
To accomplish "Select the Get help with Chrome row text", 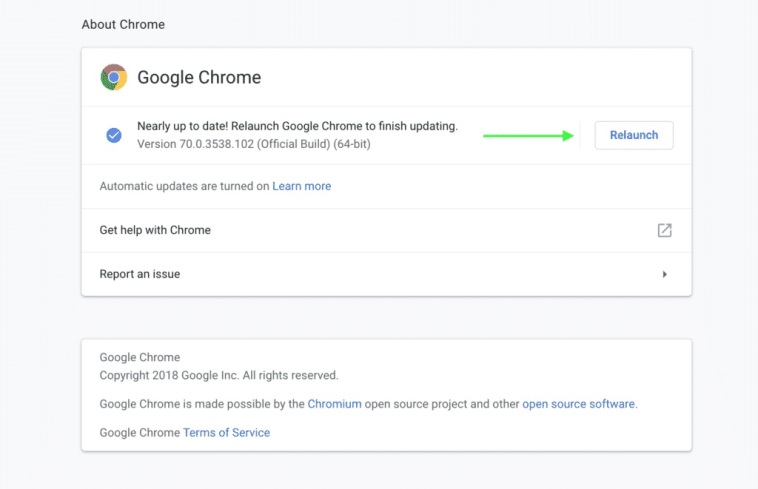I will tap(155, 230).
